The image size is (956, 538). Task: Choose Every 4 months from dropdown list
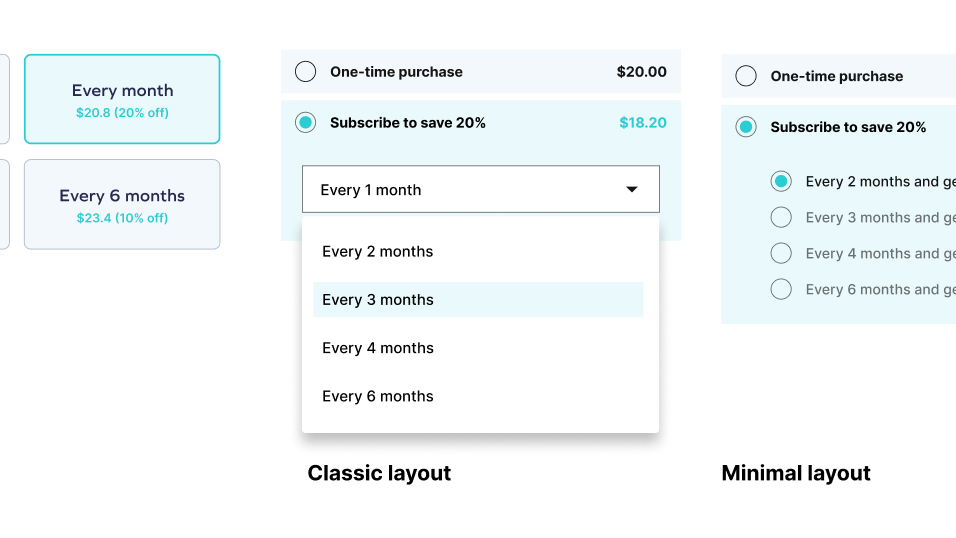pos(378,348)
